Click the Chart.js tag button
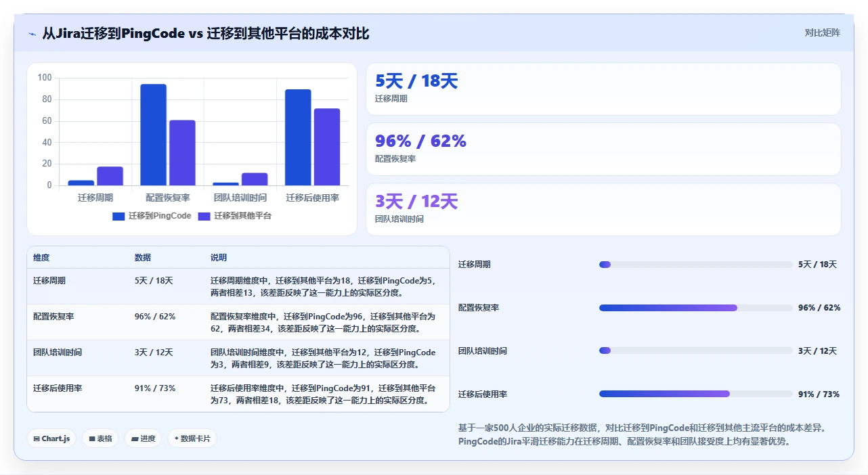Viewport: 868px width, 475px height. [52, 438]
